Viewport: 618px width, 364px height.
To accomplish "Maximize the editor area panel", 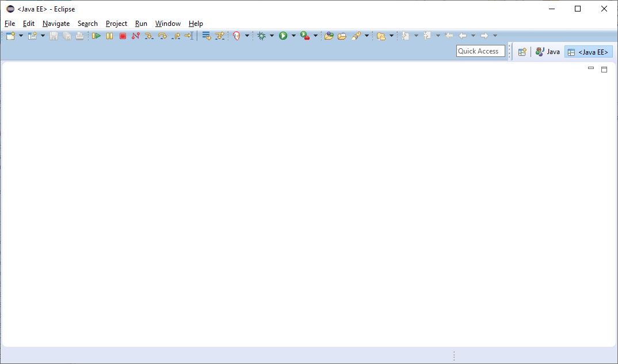I will pyautogui.click(x=604, y=70).
